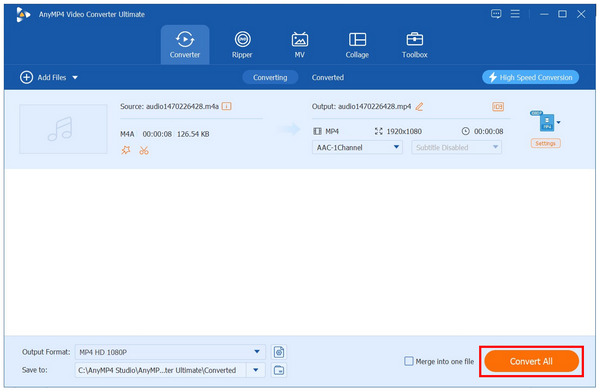Image resolution: width=600 pixels, height=392 pixels.
Task: Click the scissors cut icon
Action: [x=144, y=150]
